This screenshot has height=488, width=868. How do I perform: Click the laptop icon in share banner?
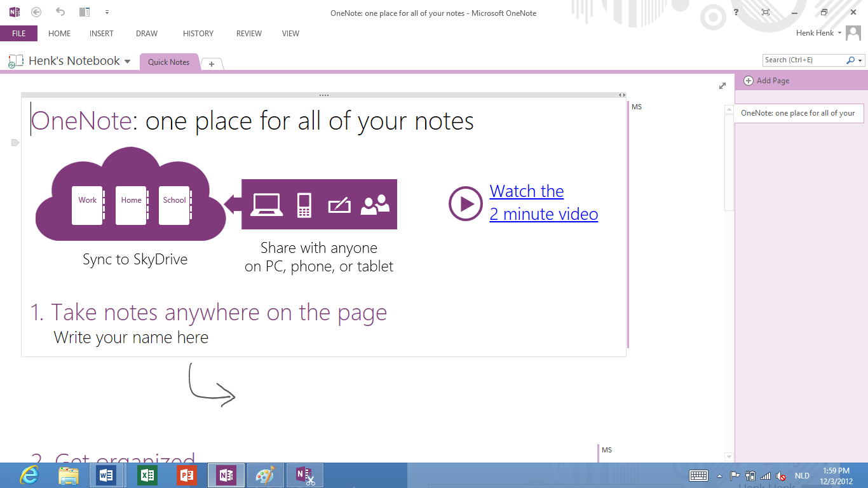click(x=267, y=205)
